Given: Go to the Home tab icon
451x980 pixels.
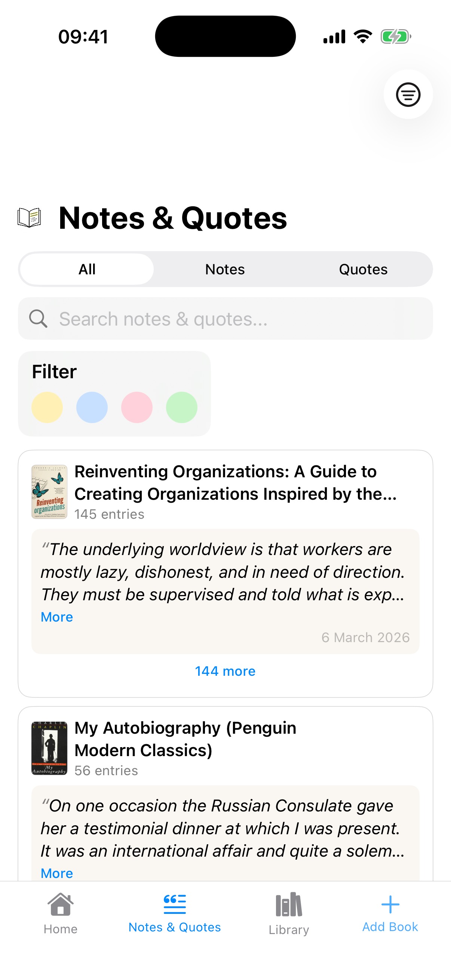Looking at the screenshot, I should 61,904.
